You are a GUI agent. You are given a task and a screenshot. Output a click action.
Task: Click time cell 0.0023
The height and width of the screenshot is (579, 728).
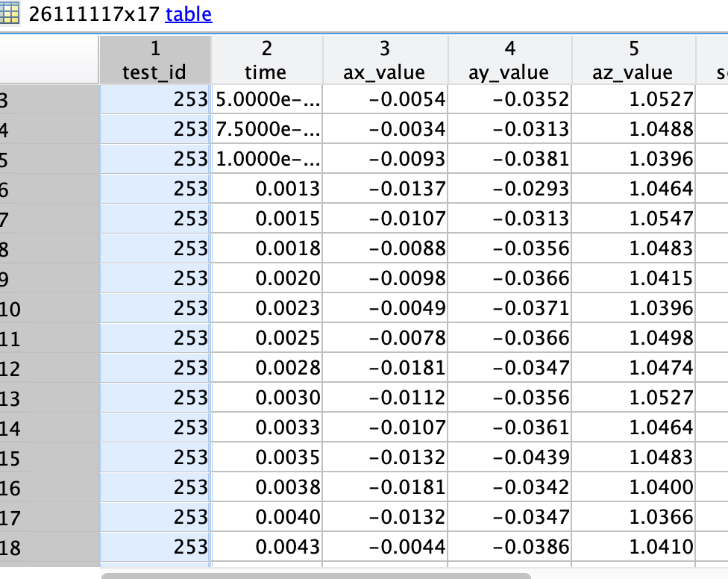(267, 308)
